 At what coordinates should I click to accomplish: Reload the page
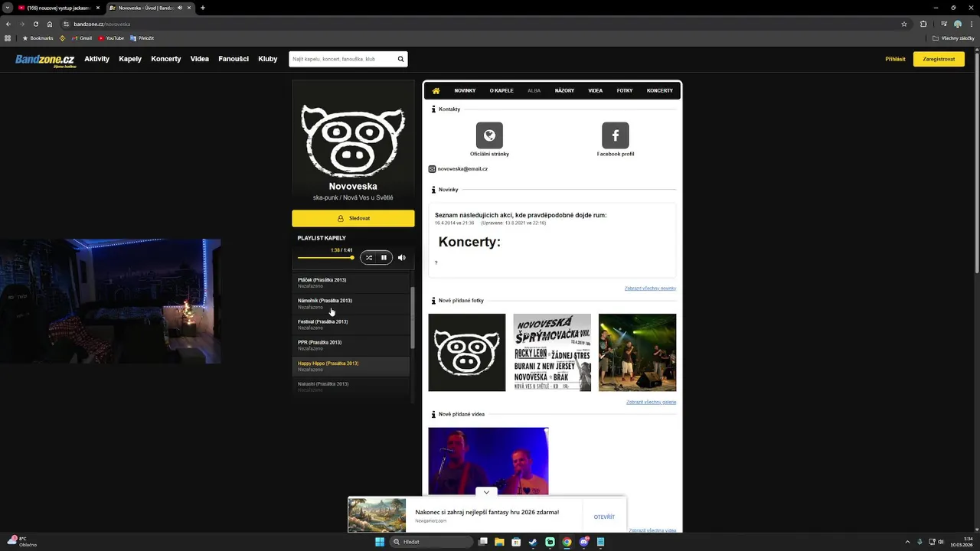pos(35,24)
